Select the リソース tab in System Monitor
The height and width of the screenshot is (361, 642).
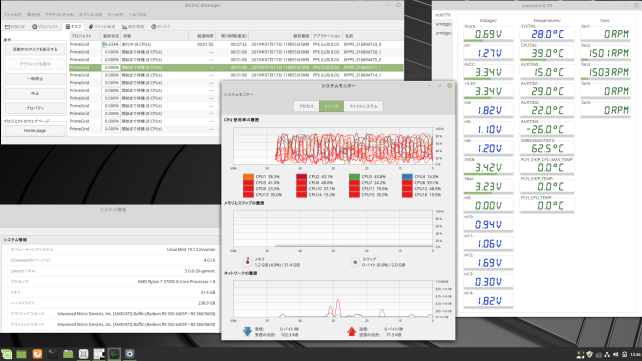331,106
